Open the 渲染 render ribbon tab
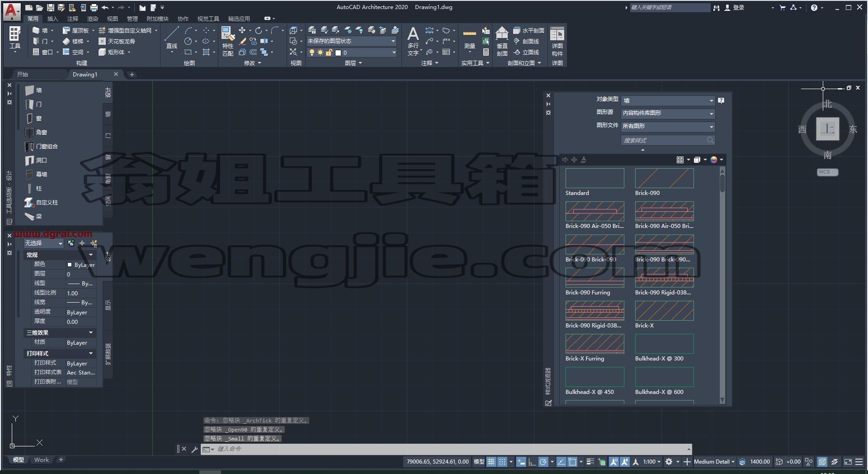Image resolution: width=868 pixels, height=474 pixels. click(x=93, y=19)
